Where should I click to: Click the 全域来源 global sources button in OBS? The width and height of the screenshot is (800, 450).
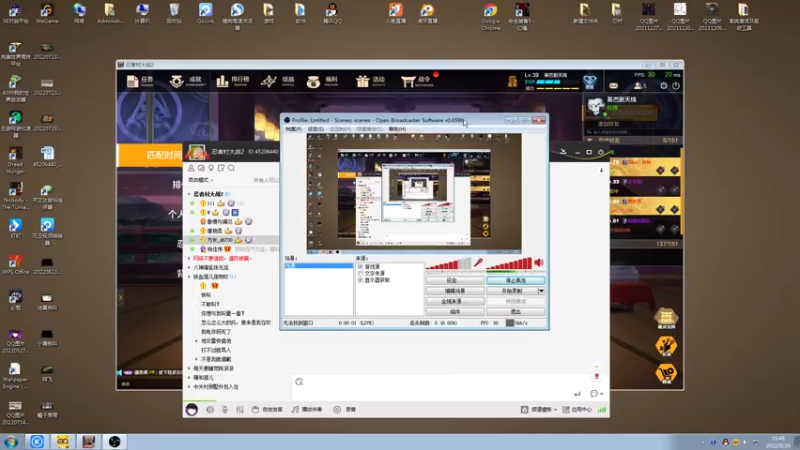point(455,301)
